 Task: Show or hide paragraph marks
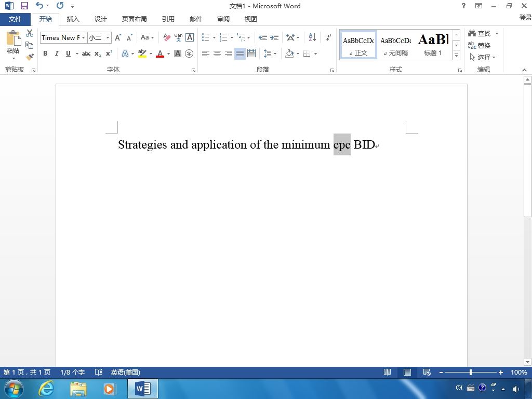pos(328,37)
